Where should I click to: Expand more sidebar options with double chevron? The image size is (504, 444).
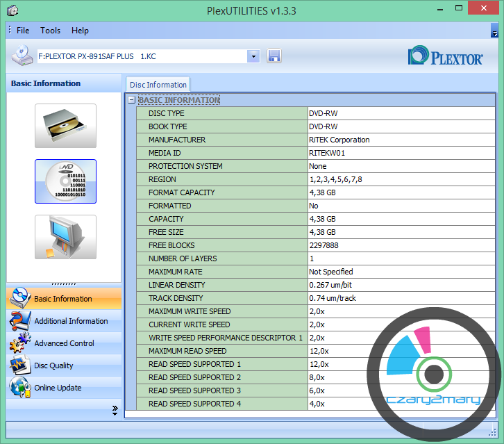(115, 411)
